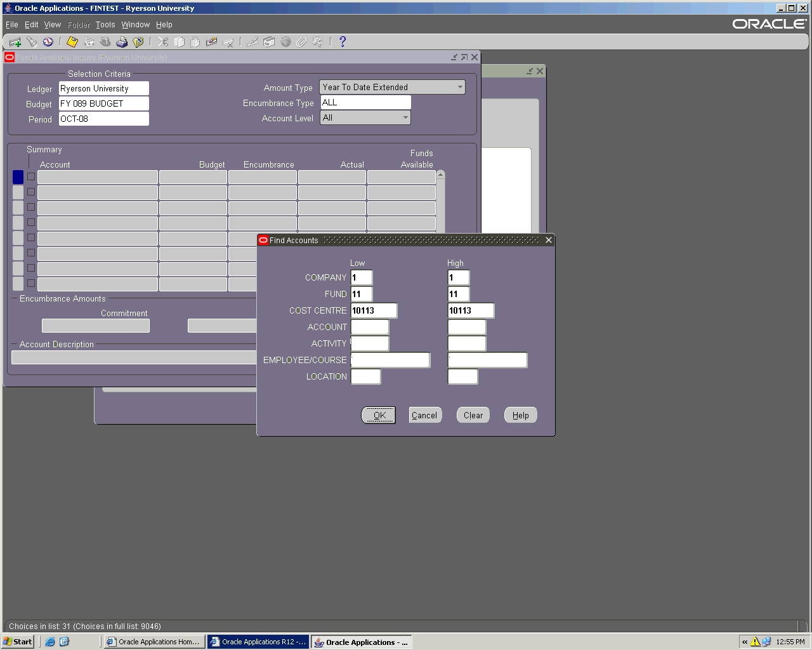Click the Print toolbar icon
812x650 pixels.
122,42
